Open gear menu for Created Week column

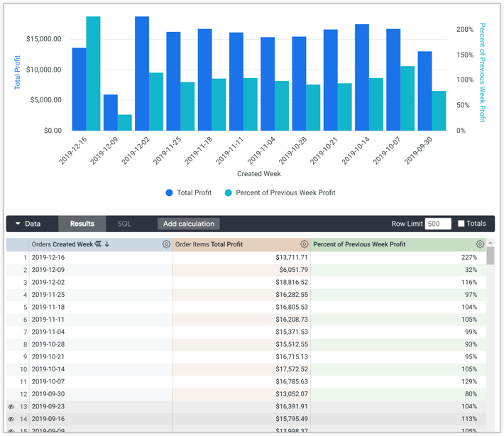click(166, 244)
